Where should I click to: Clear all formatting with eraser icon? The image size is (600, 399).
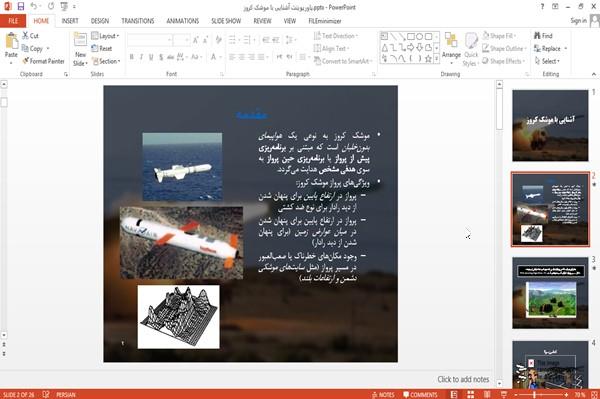pos(218,40)
